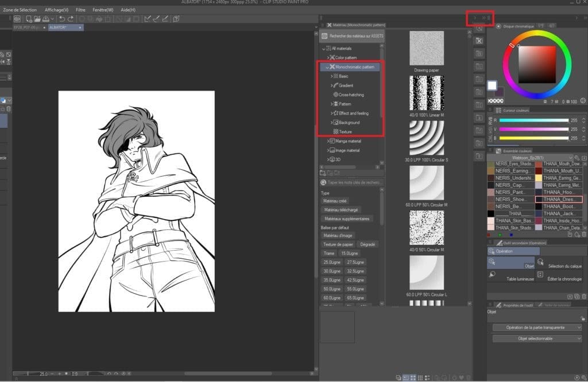Toggle the Matériaux supplémentaires filter tag
The height and width of the screenshot is (382, 588).
347,219
